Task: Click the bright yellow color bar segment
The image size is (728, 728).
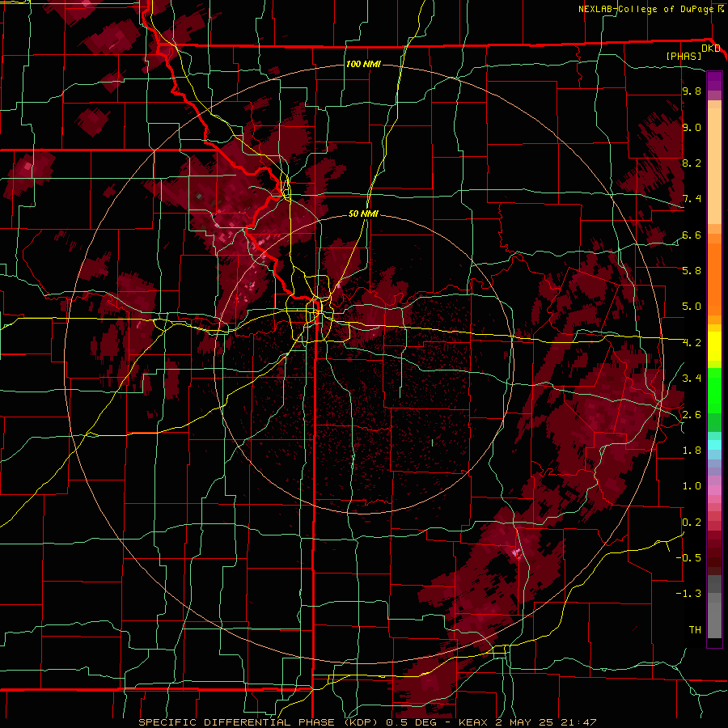Action: (x=714, y=346)
